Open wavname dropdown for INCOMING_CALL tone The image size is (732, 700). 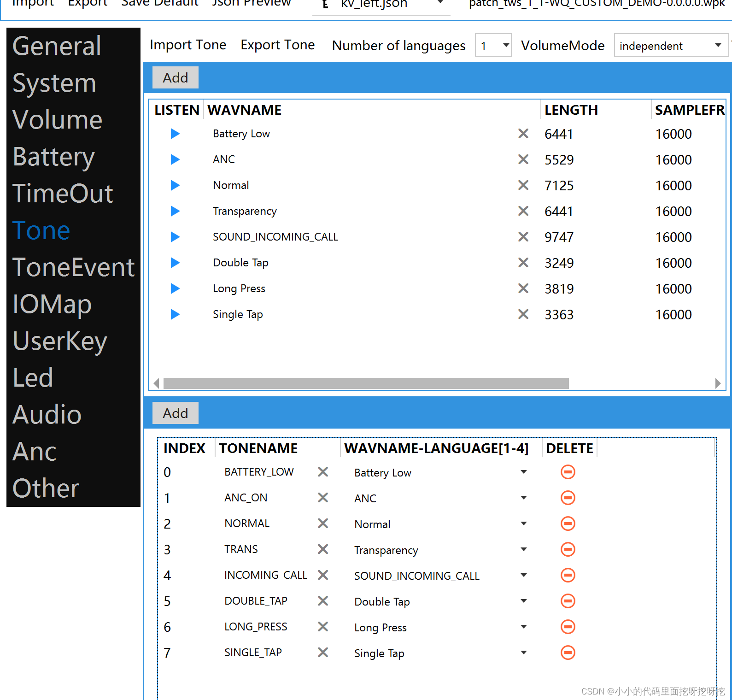tap(524, 575)
